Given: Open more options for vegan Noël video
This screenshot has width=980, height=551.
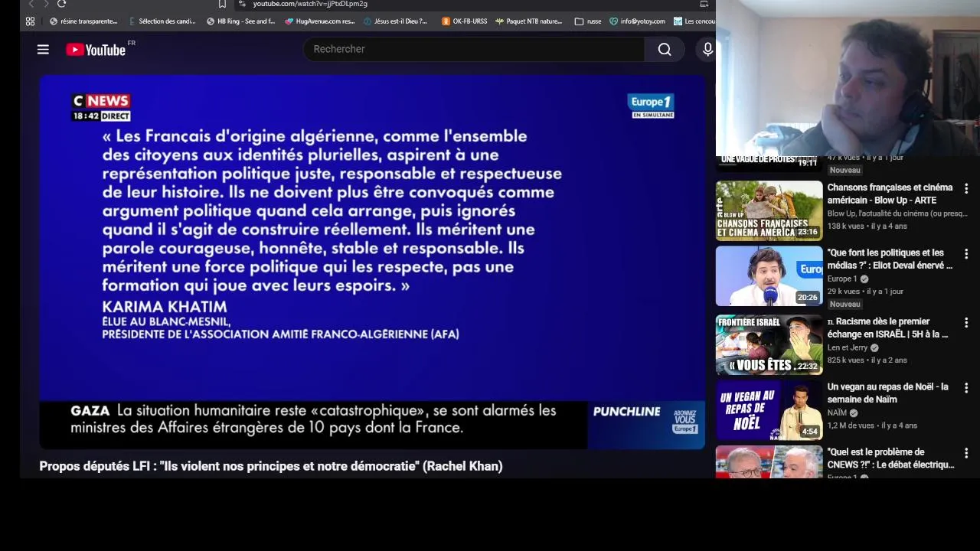Looking at the screenshot, I should click(x=966, y=387).
